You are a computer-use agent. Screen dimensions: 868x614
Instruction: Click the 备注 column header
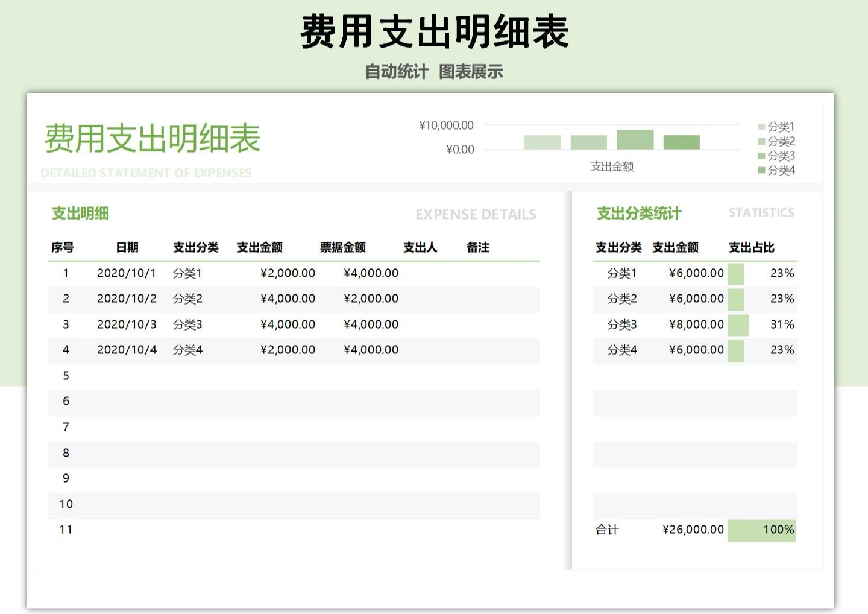click(x=478, y=247)
